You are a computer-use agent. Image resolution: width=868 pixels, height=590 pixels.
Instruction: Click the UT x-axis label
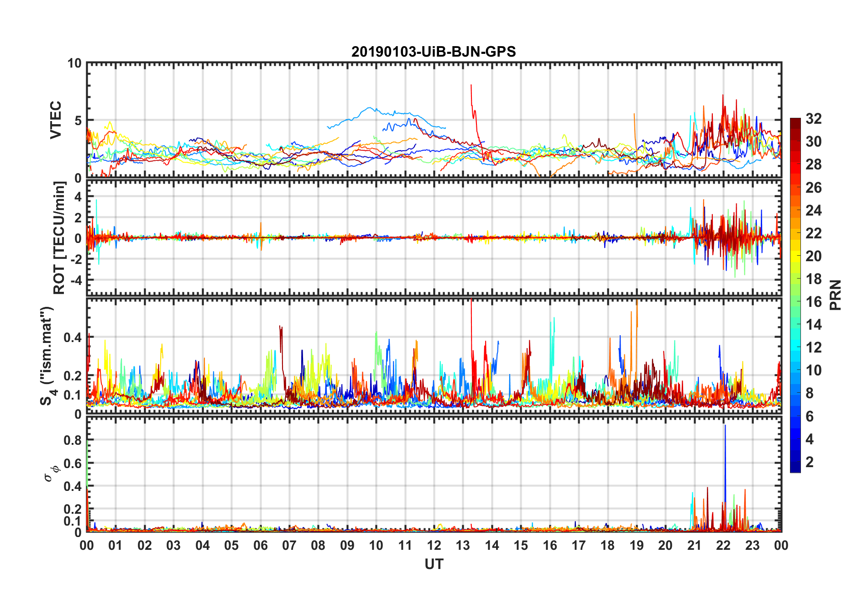pos(434,564)
